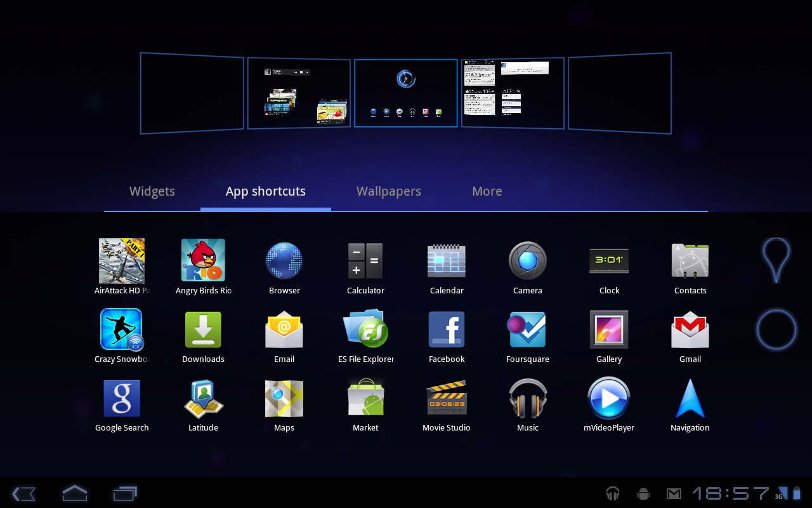Select the center home screen panel with clock
This screenshot has height=508, width=812.
pos(406,93)
